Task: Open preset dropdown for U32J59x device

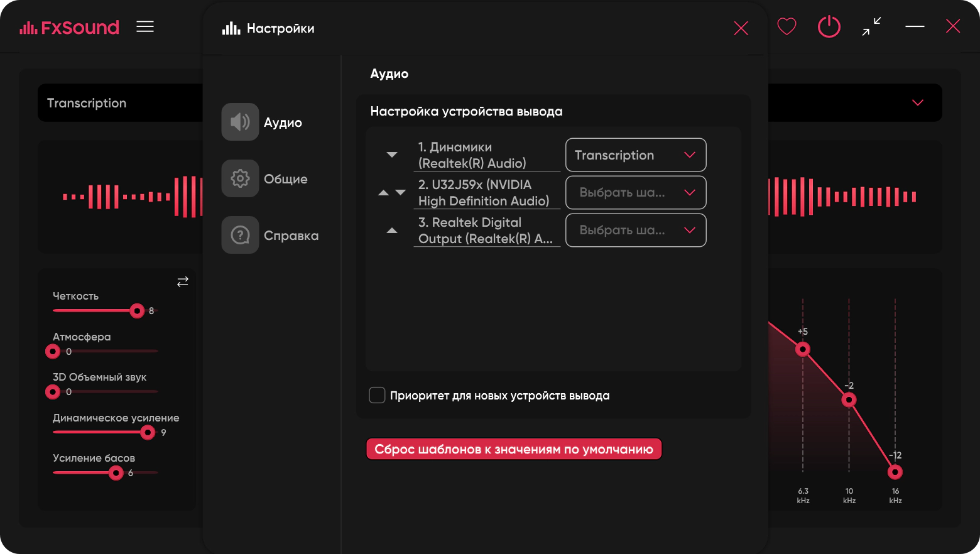Action: (x=636, y=193)
